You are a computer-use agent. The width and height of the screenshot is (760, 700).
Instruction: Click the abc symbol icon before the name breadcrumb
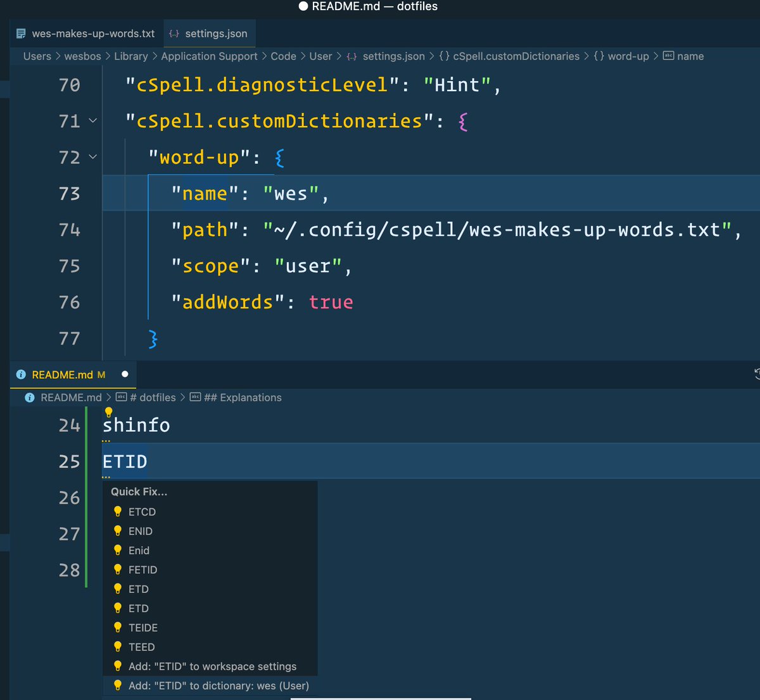668,56
